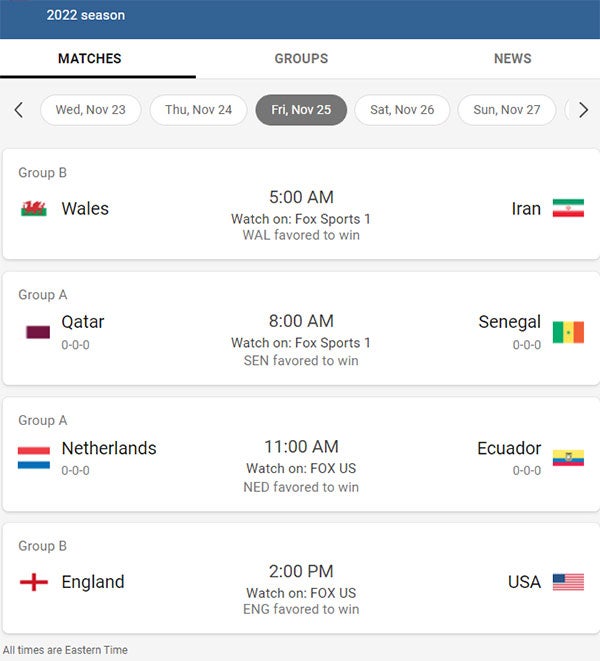Switch to the Groups tab
This screenshot has width=600, height=661.
click(x=301, y=58)
